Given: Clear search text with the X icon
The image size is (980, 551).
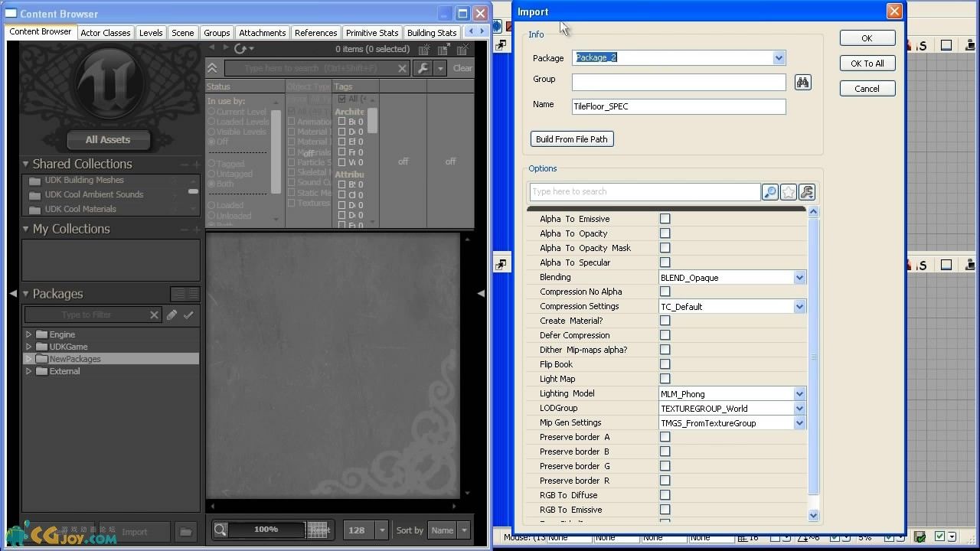Looking at the screenshot, I should (403, 68).
